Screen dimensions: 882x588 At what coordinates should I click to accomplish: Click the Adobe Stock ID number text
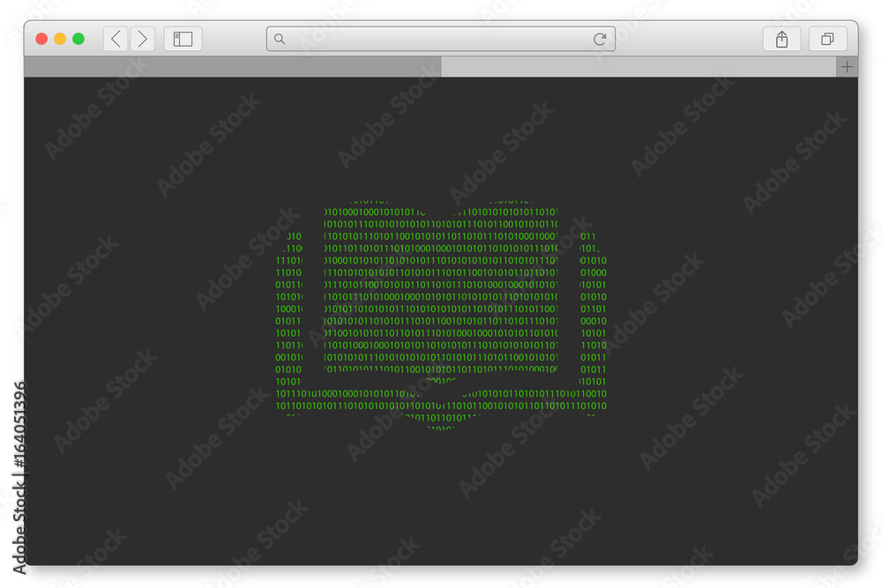(x=19, y=425)
